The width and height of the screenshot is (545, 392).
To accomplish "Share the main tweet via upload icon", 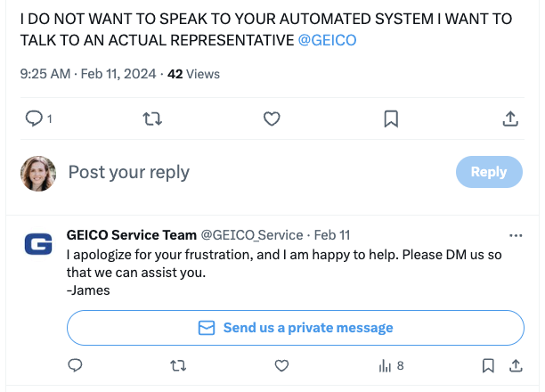I will pos(510,118).
